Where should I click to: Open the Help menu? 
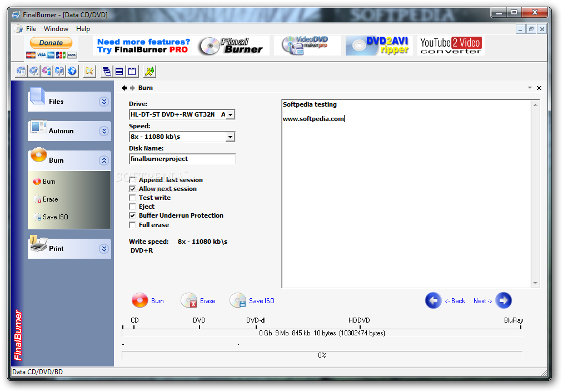point(83,29)
